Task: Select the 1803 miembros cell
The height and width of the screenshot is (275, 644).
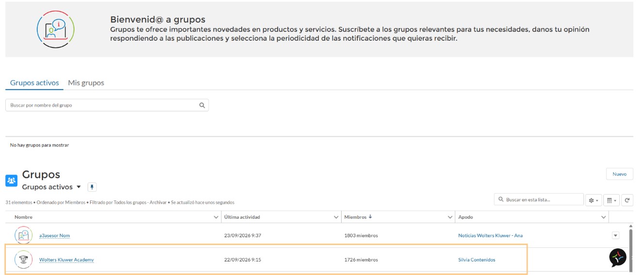Action: pyautogui.click(x=361, y=236)
